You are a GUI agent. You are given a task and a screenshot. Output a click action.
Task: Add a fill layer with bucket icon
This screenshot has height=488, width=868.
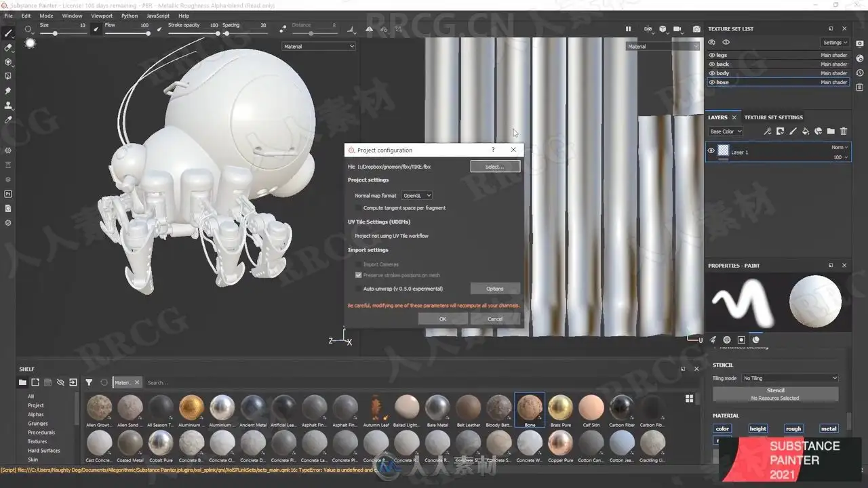click(806, 131)
